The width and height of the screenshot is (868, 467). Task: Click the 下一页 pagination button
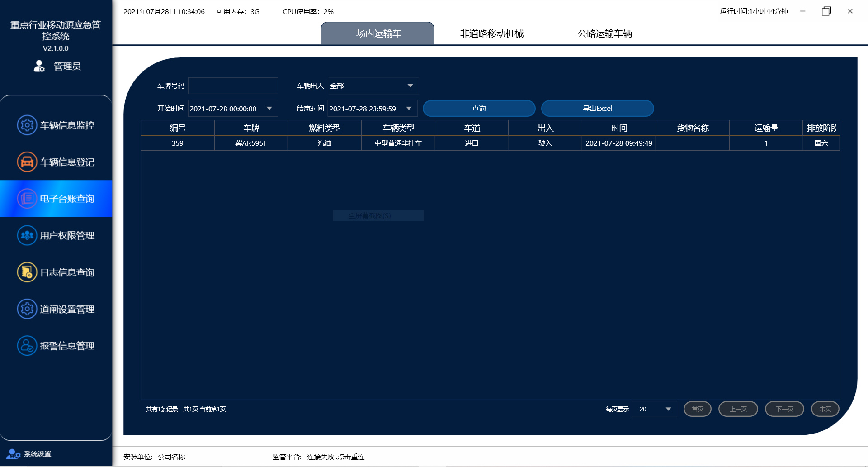pos(784,409)
